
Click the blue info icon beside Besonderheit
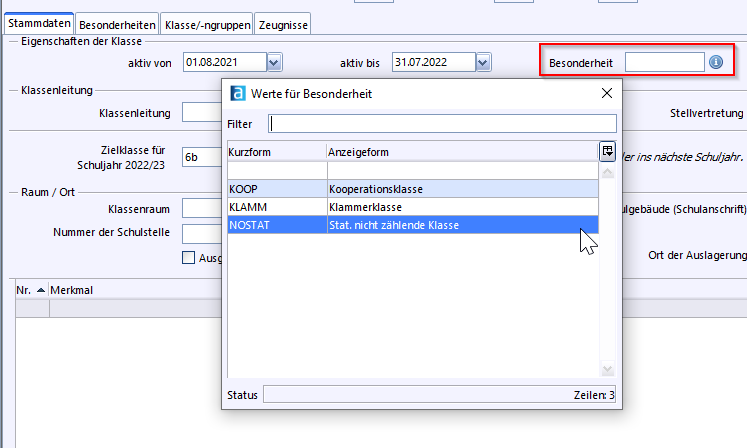click(716, 63)
